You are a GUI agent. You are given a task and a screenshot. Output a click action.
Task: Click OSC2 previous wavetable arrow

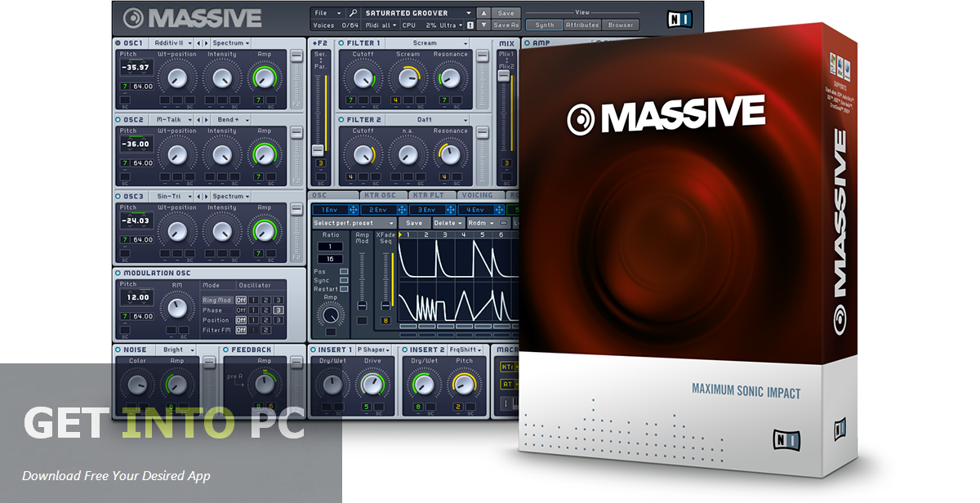(198, 119)
